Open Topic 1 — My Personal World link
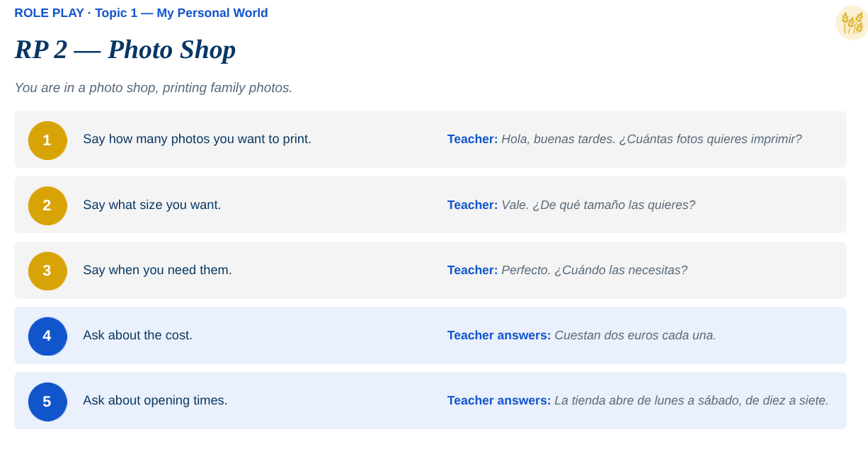Image resolution: width=868 pixels, height=464 pixels. (181, 13)
